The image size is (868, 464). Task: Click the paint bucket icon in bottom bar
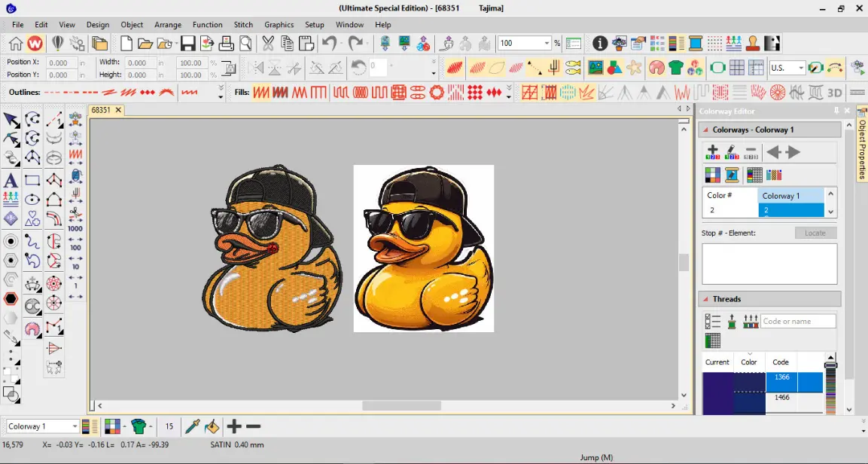[212, 426]
